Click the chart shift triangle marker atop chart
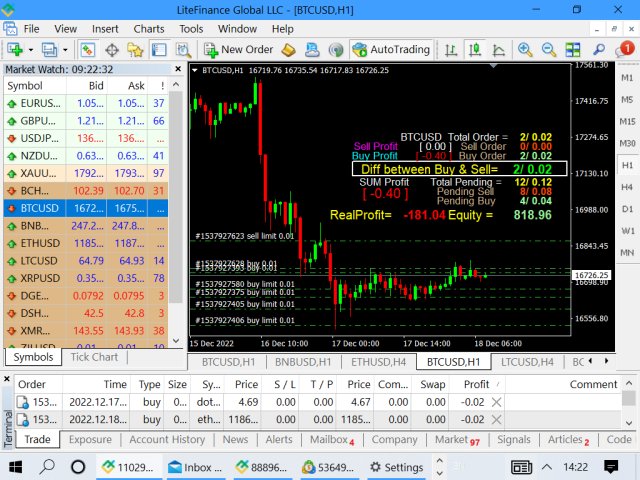Screen dimensions: 640x480 coord(493,66)
